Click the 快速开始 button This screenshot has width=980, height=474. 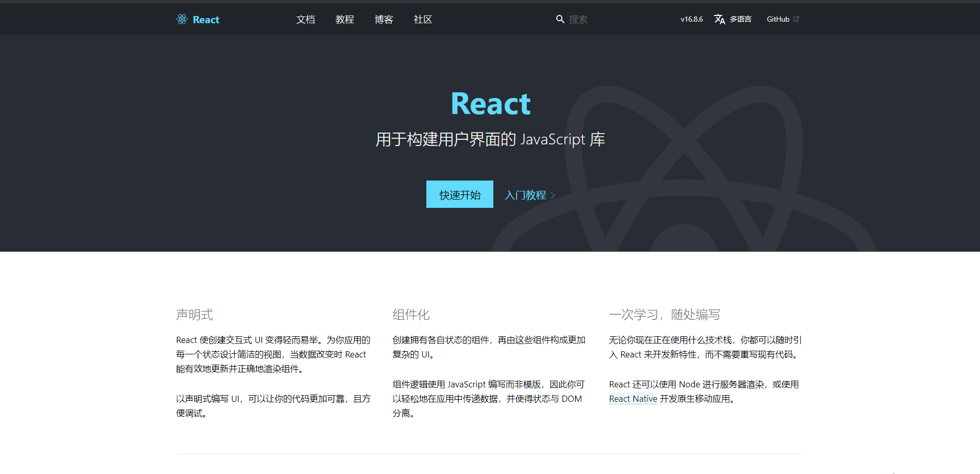pyautogui.click(x=460, y=194)
